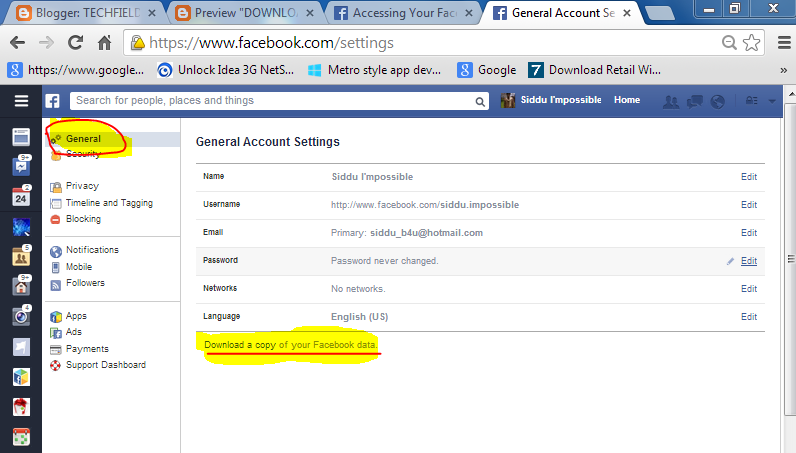Edit the Networks row
The width and height of the screenshot is (796, 453).
click(749, 288)
